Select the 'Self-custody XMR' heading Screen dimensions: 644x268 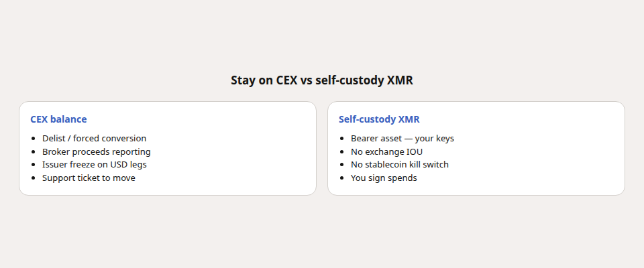pos(379,119)
